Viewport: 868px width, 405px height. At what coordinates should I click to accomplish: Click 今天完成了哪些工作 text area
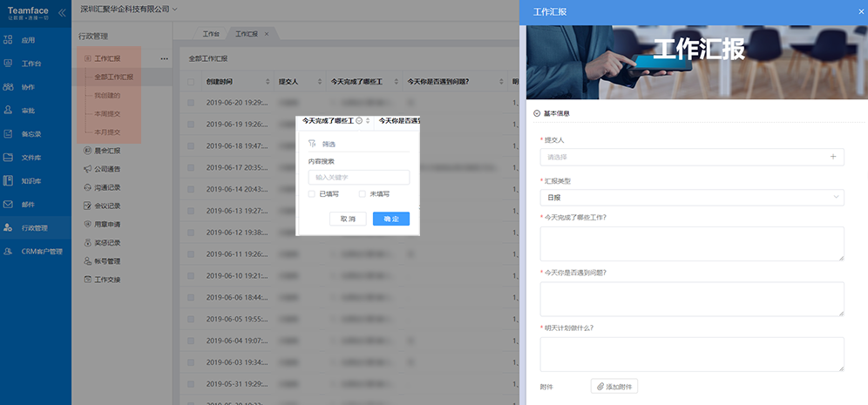click(x=692, y=244)
